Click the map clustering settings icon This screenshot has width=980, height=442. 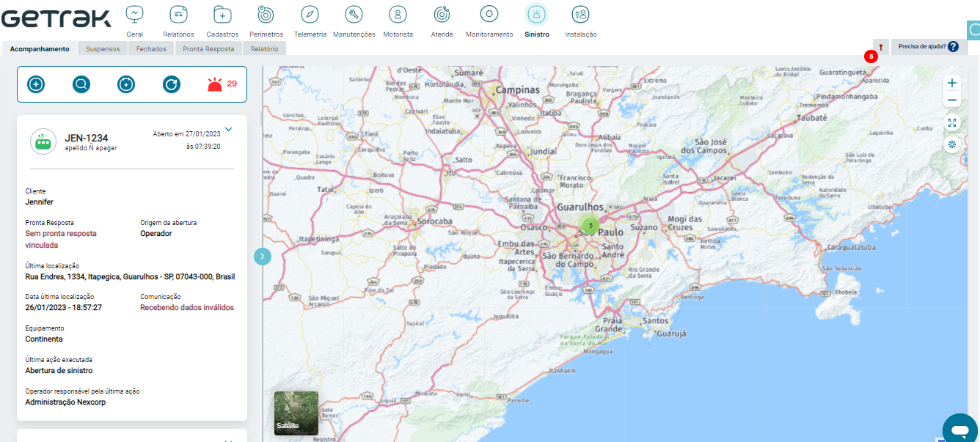tap(952, 144)
